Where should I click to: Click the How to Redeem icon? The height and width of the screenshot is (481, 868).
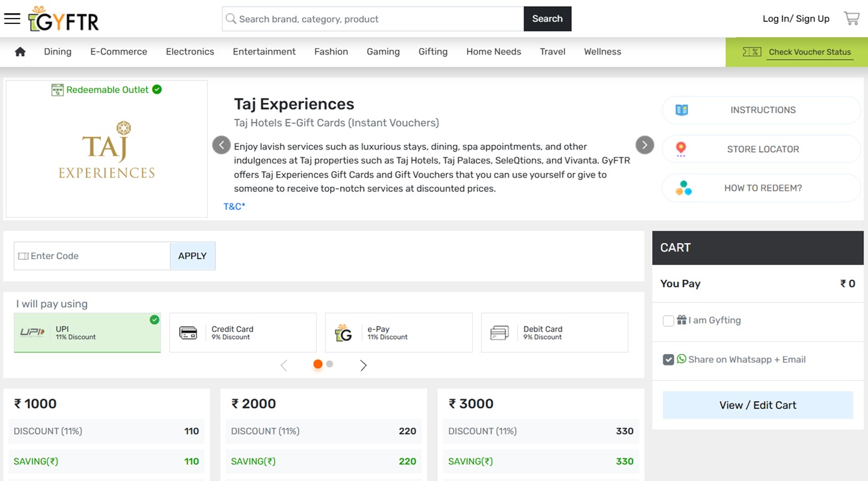pyautogui.click(x=683, y=188)
